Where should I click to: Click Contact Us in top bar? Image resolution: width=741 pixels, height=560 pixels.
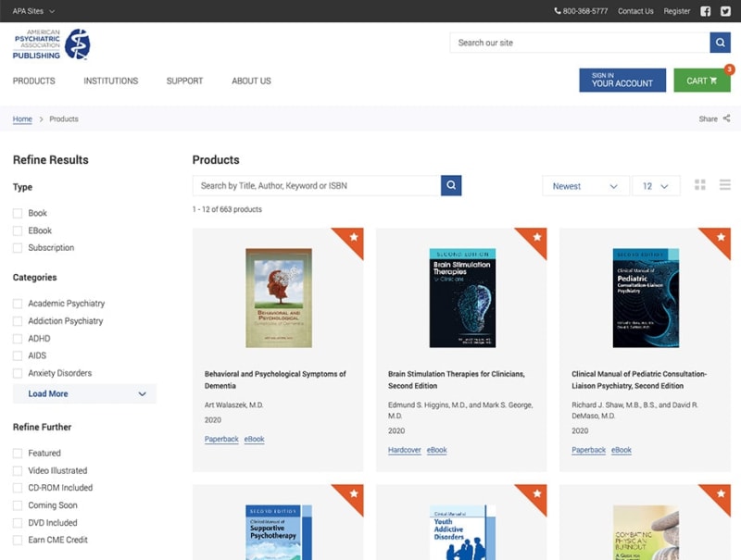click(635, 11)
